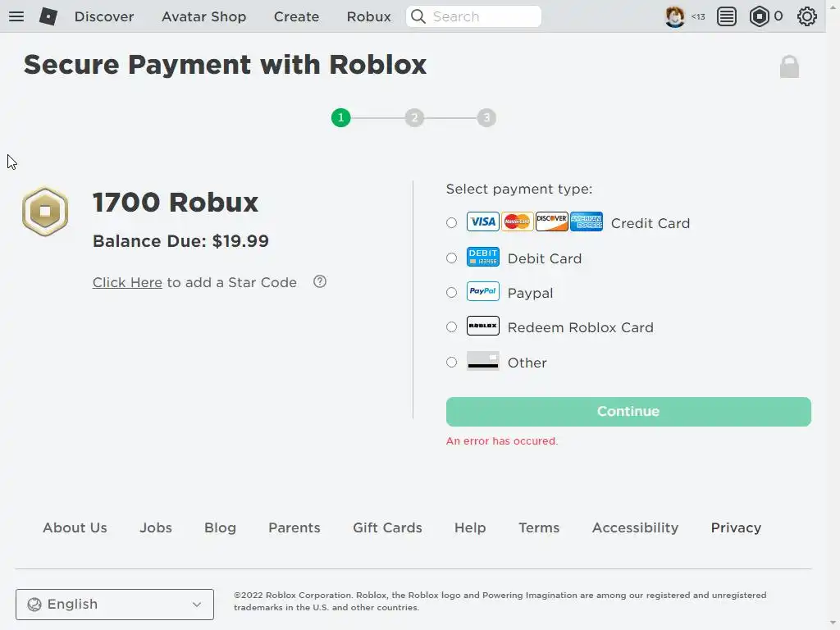Click the Debit card icon
Viewport: 840px width, 630px height.
[x=482, y=257]
